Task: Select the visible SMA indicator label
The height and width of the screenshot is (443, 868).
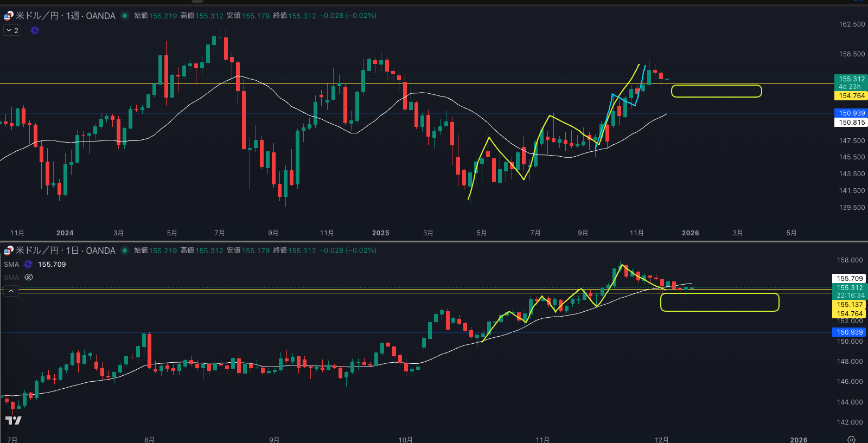Action: [x=11, y=265]
